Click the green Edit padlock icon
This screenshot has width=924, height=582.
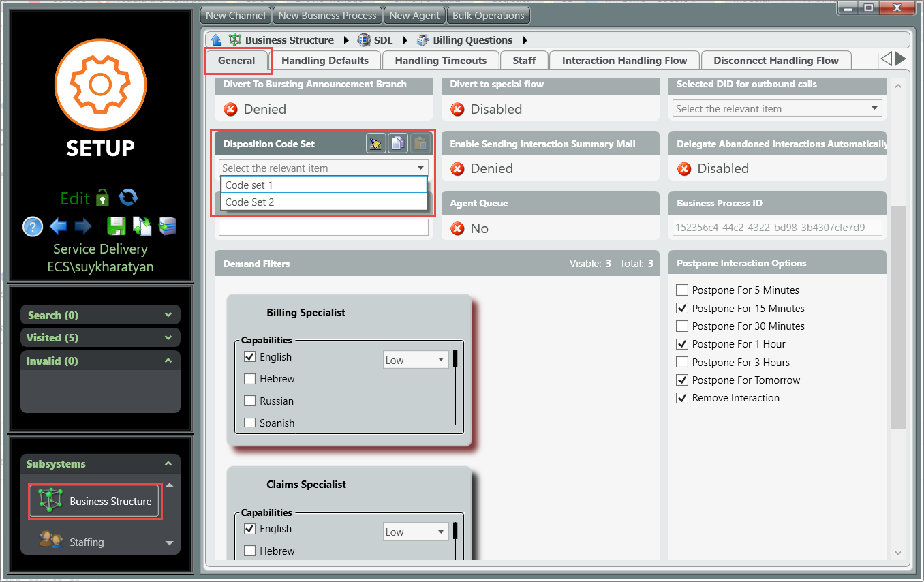103,198
